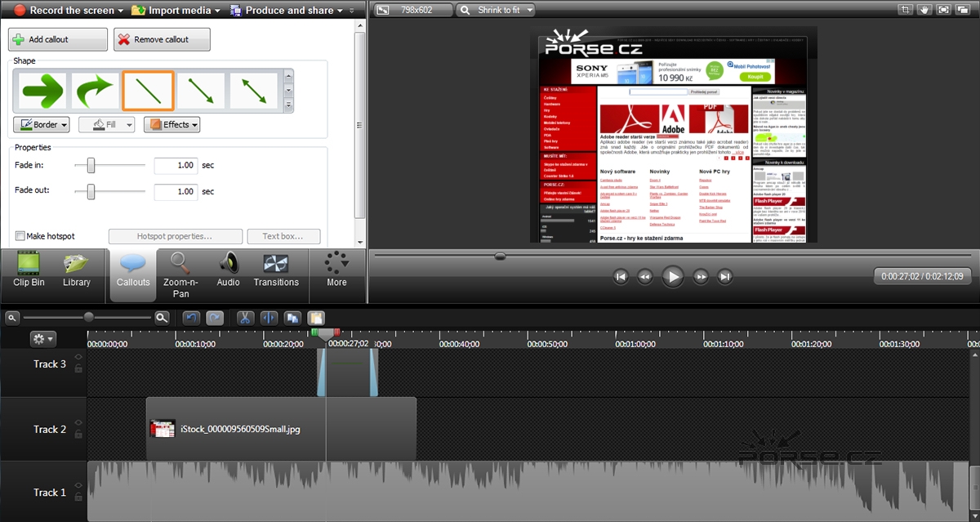
Task: Enable the Make hotspot checkbox
Action: click(x=20, y=236)
